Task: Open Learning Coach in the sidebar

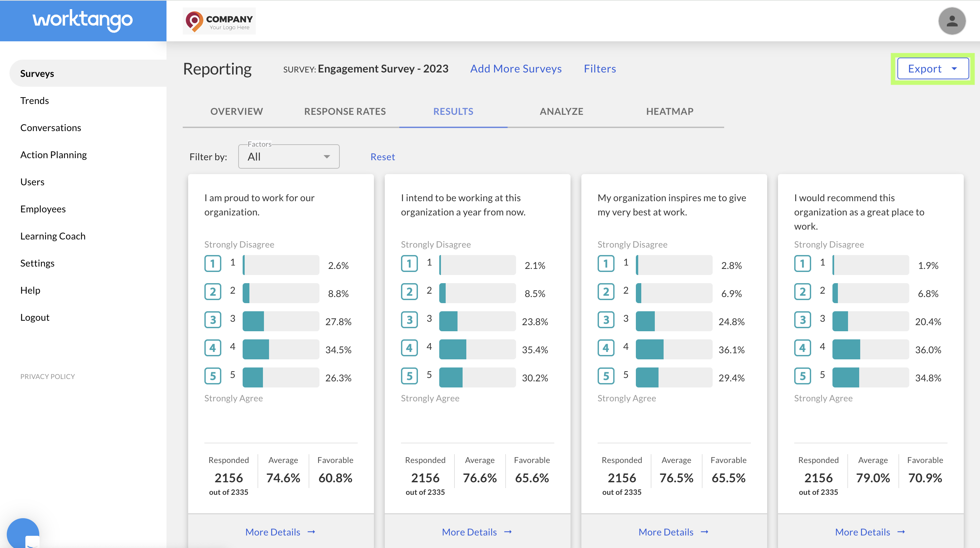Action: click(53, 236)
